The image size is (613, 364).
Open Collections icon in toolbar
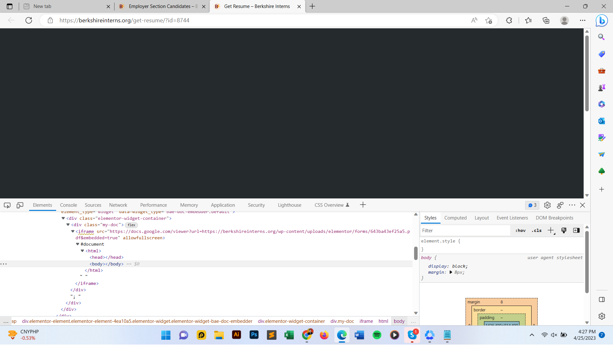(546, 20)
